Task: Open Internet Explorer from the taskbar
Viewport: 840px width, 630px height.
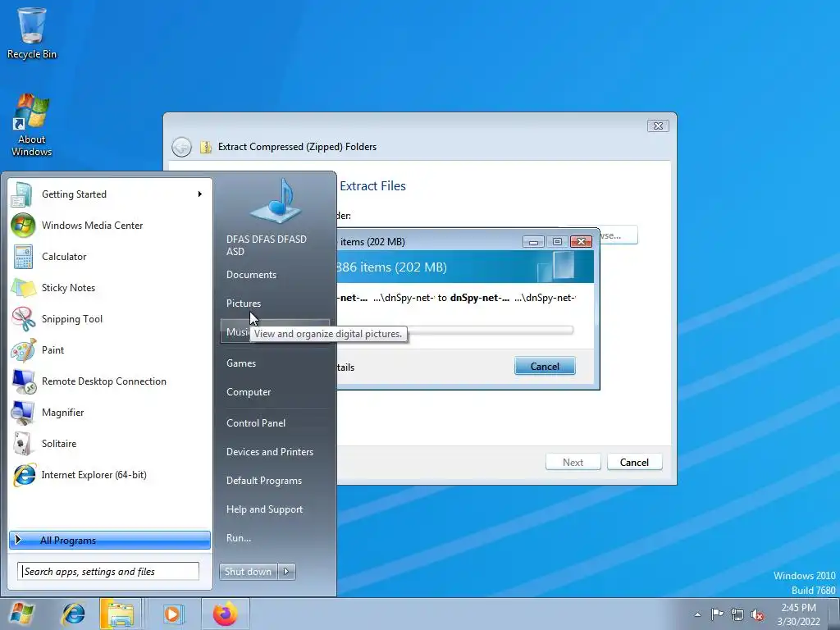Action: (73, 614)
